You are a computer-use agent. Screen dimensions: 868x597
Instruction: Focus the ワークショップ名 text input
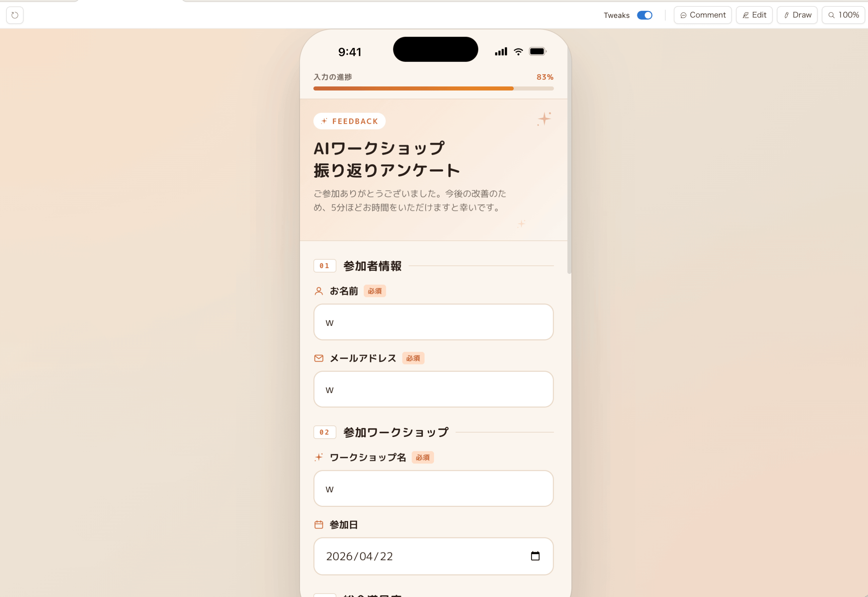point(433,489)
